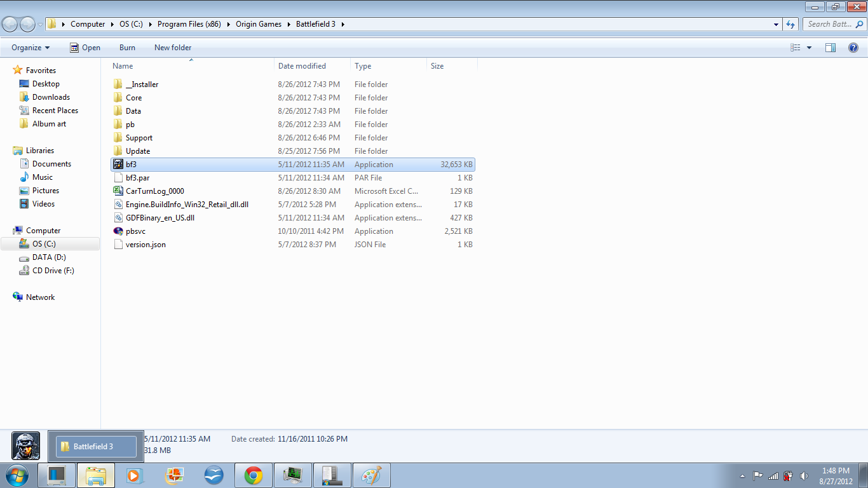The width and height of the screenshot is (868, 488).
Task: Click Origin Games in the breadcrumb path
Action: point(259,24)
